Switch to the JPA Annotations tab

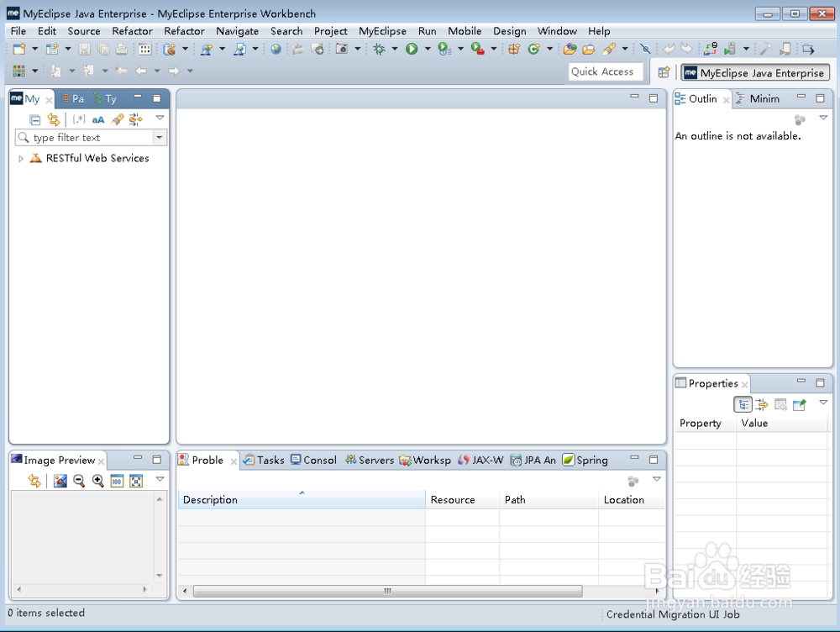[533, 460]
